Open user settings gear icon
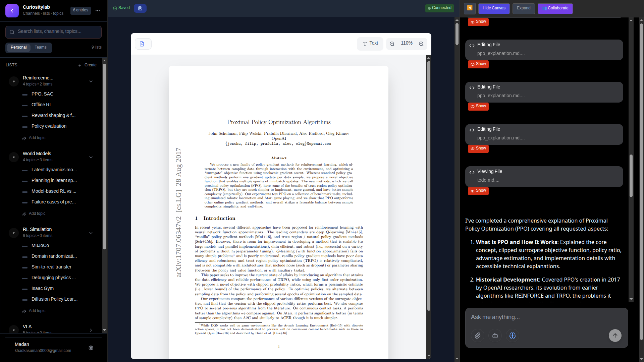The width and height of the screenshot is (644, 362). coord(91,348)
